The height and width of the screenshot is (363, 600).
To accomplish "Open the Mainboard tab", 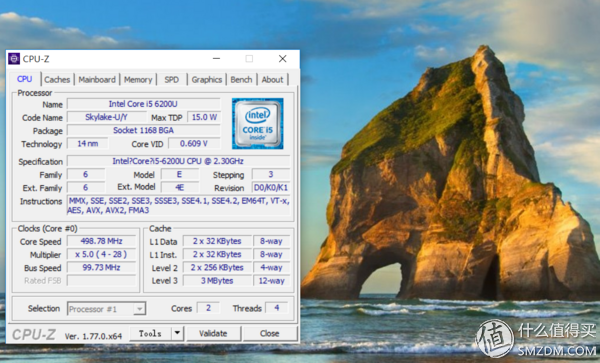I will 97,80.
